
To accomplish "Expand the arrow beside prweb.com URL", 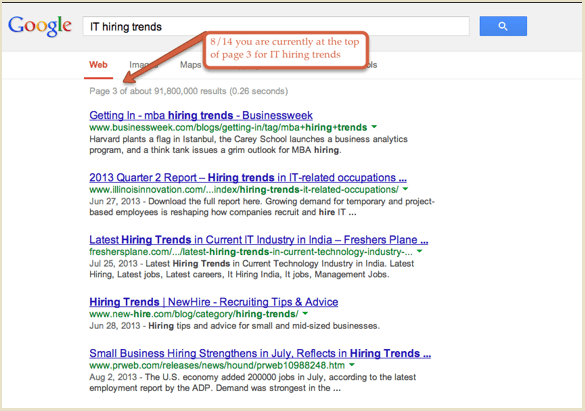I will pyautogui.click(x=352, y=365).
